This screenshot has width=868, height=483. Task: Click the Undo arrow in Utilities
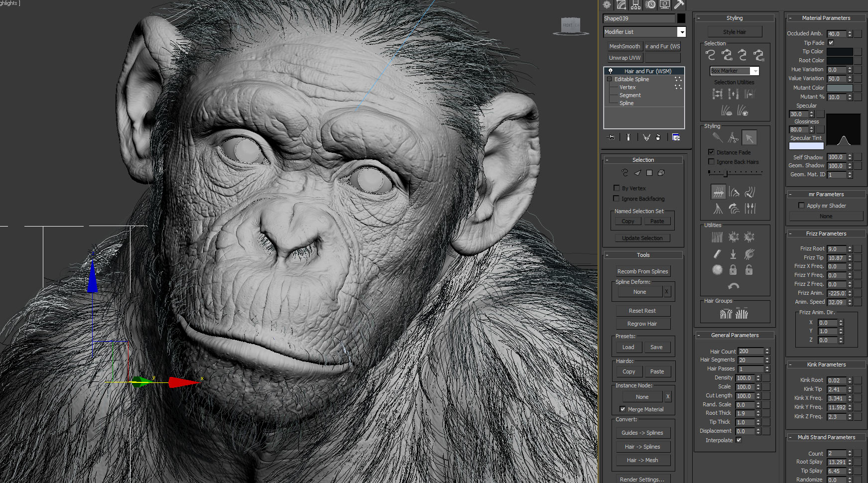(734, 286)
